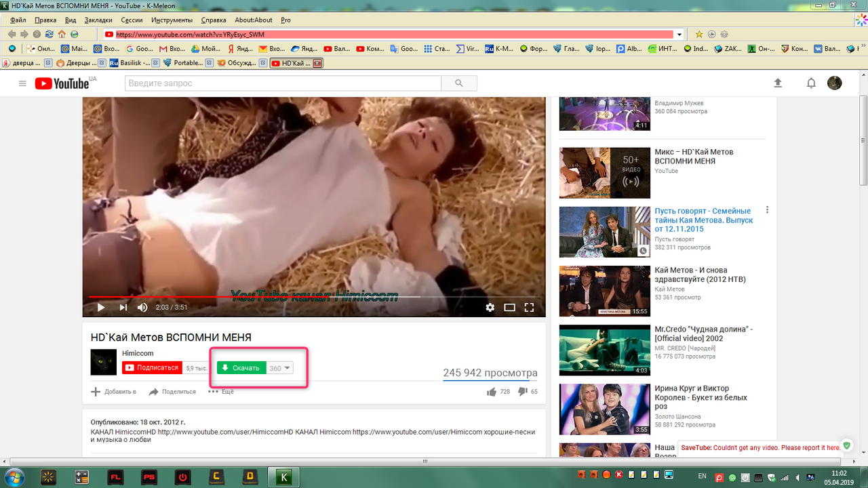Add bookmark with the star icon
Screen dimensions: 868x488
tap(699, 34)
